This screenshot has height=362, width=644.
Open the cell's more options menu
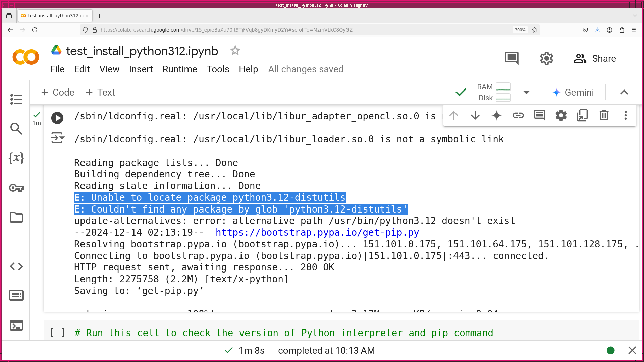(x=625, y=116)
